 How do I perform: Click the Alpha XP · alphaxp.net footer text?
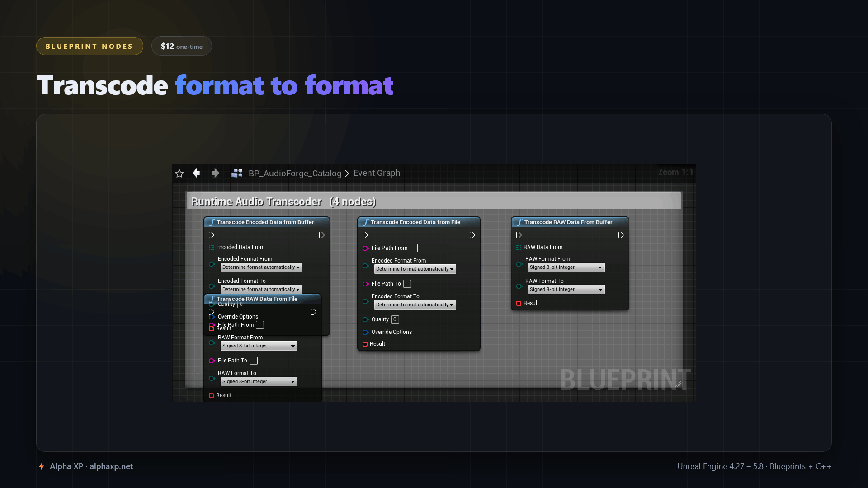tap(91, 466)
